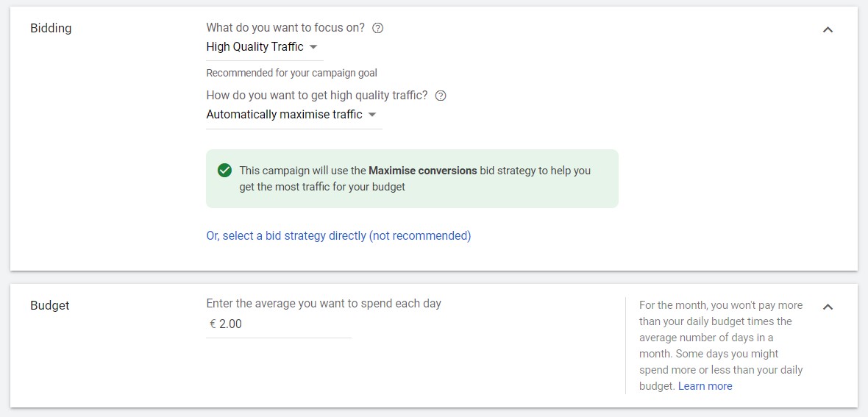Click the Bidding section heading
Viewport: 868px width, 417px height.
(51, 29)
